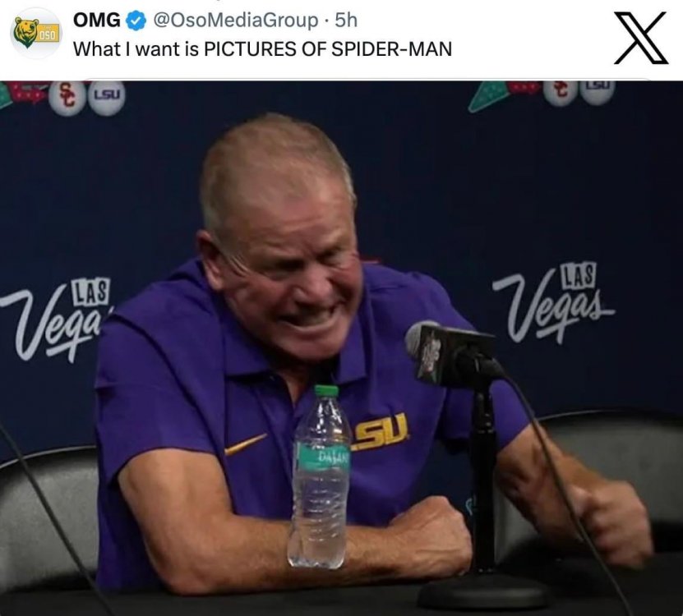The height and width of the screenshot is (616, 683).
Task: Click the blue verified badge
Action: [136, 21]
